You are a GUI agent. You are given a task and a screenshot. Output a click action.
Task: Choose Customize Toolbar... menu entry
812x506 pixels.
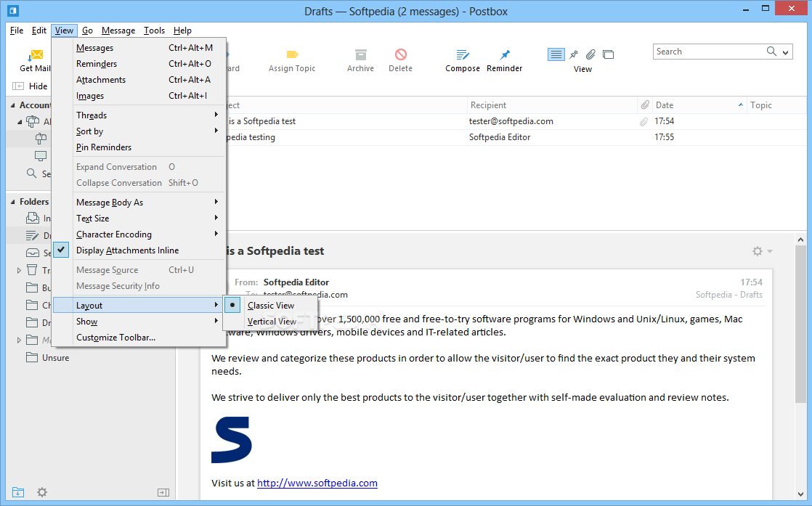point(139,338)
